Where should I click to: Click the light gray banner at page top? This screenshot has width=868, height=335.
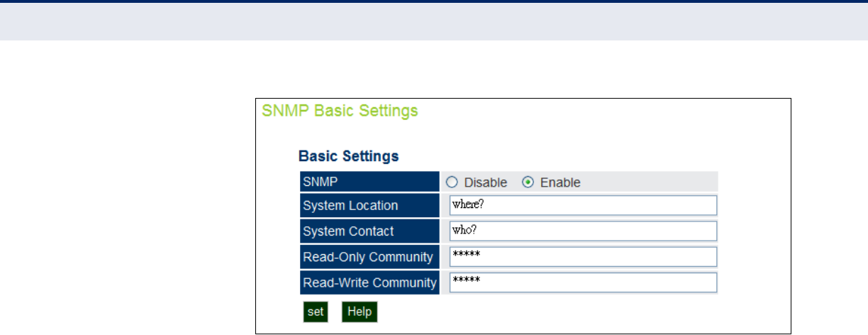(x=434, y=21)
